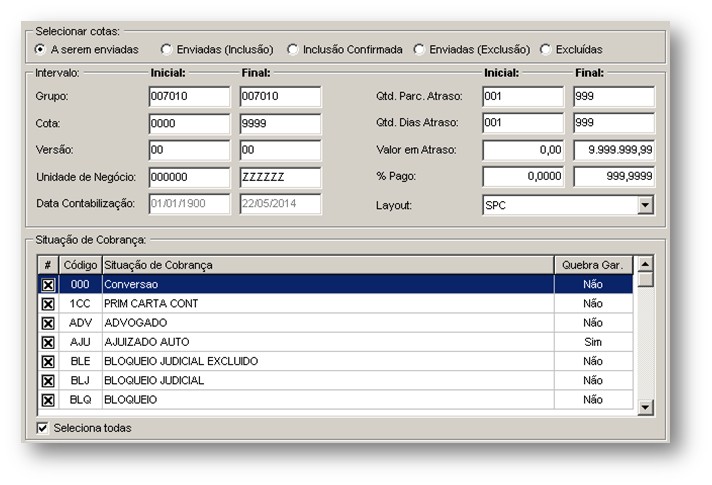The image size is (712, 485).
Task: Focus % Pago initial field 0,0000
Action: [523, 176]
